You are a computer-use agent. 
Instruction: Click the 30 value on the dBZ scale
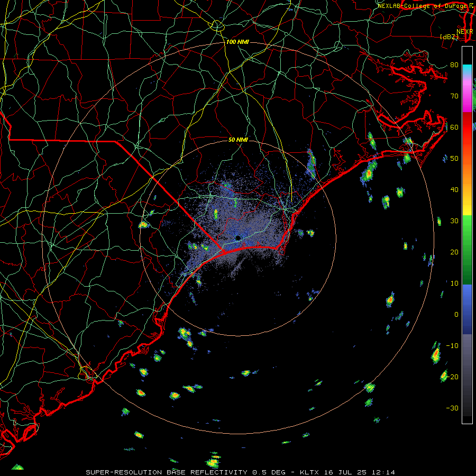pos(454,221)
